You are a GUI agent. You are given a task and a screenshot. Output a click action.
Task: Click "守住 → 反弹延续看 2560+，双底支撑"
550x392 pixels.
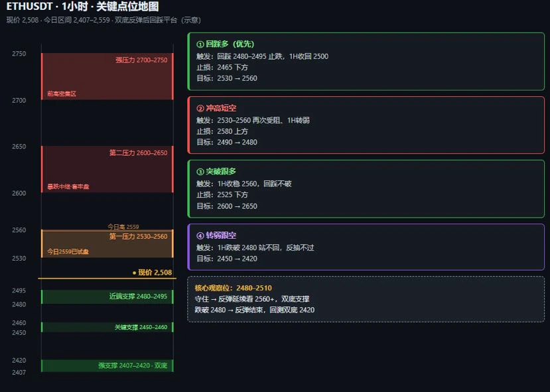252,298
